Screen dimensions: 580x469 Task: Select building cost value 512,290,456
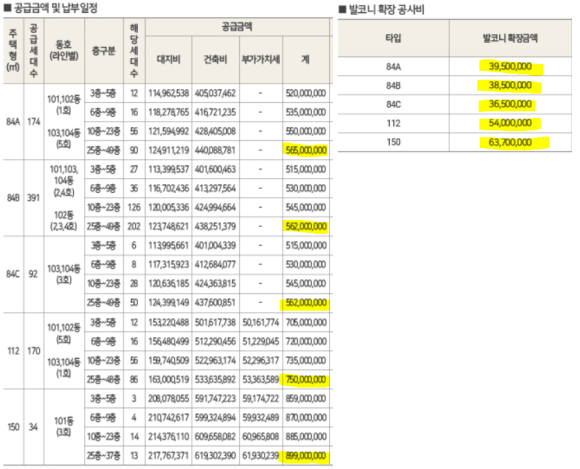pyautogui.click(x=215, y=341)
